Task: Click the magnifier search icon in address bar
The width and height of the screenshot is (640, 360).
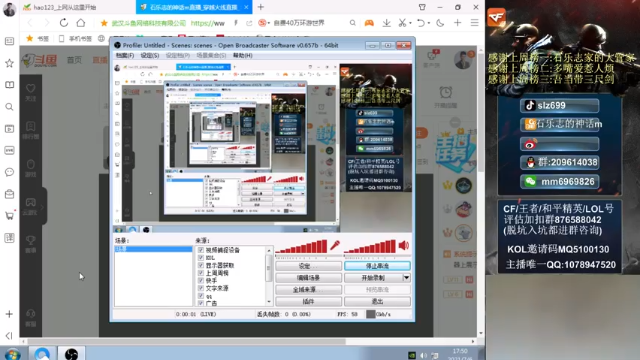Action: coord(353,23)
